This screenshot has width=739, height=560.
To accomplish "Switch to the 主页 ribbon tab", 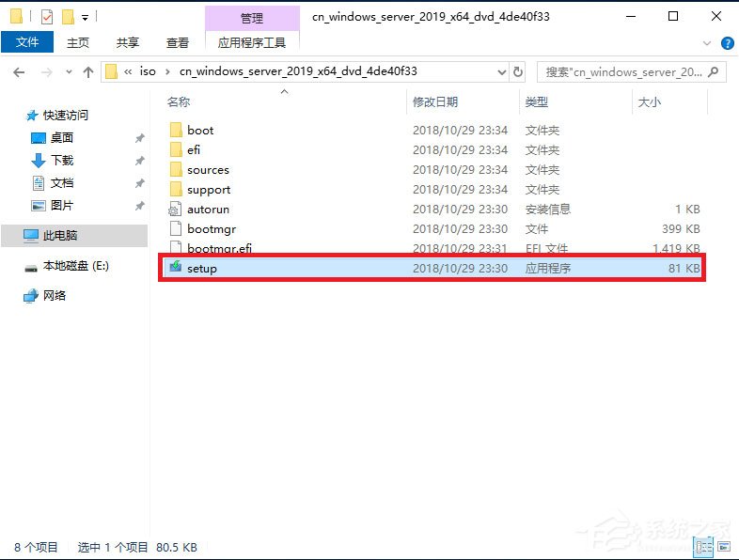I will (78, 43).
